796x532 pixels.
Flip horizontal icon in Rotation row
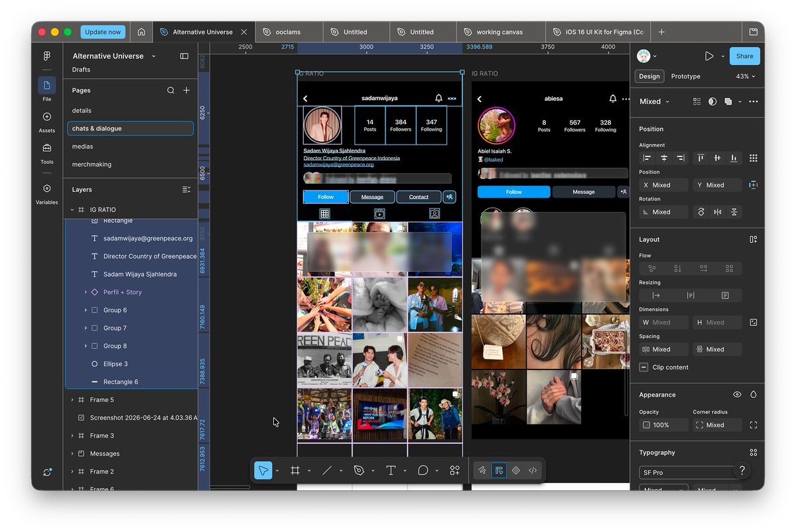pyautogui.click(x=718, y=212)
